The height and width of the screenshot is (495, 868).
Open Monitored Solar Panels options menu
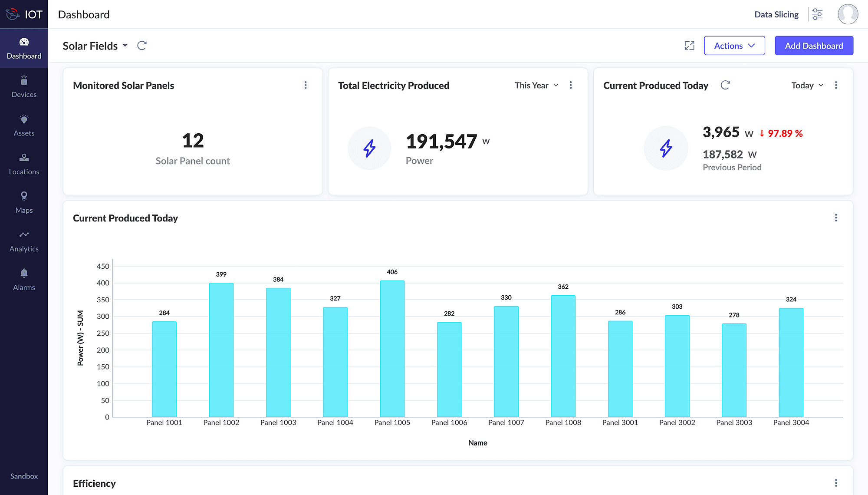(x=306, y=85)
